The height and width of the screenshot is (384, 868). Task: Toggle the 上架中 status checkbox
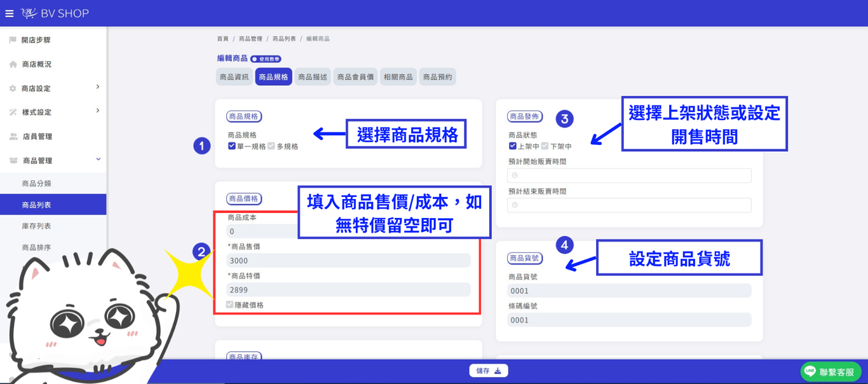[x=513, y=146]
